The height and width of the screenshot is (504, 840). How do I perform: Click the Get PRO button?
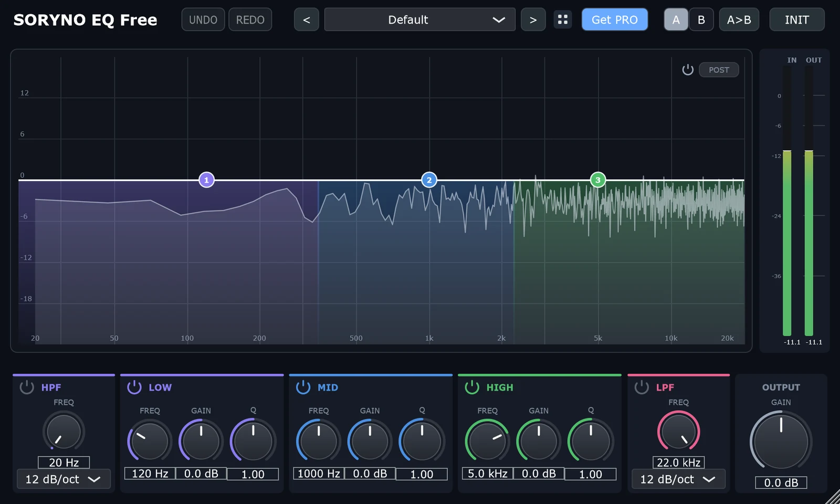click(x=615, y=19)
